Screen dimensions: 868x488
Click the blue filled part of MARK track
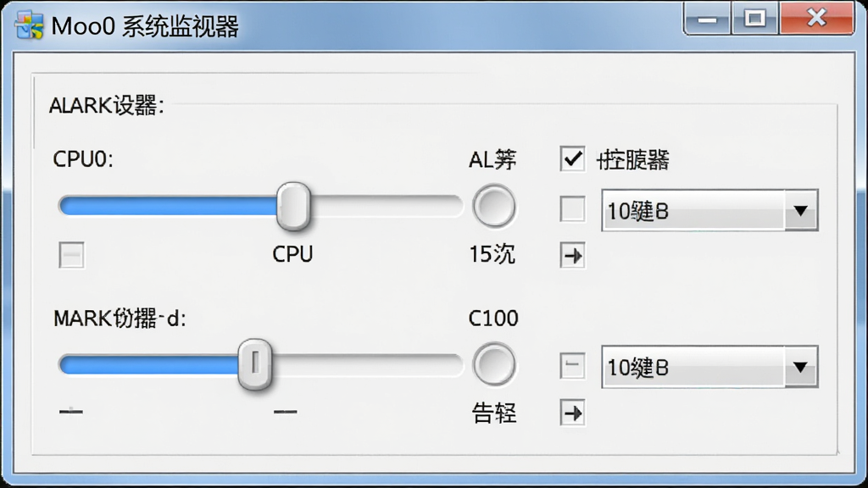click(x=148, y=364)
